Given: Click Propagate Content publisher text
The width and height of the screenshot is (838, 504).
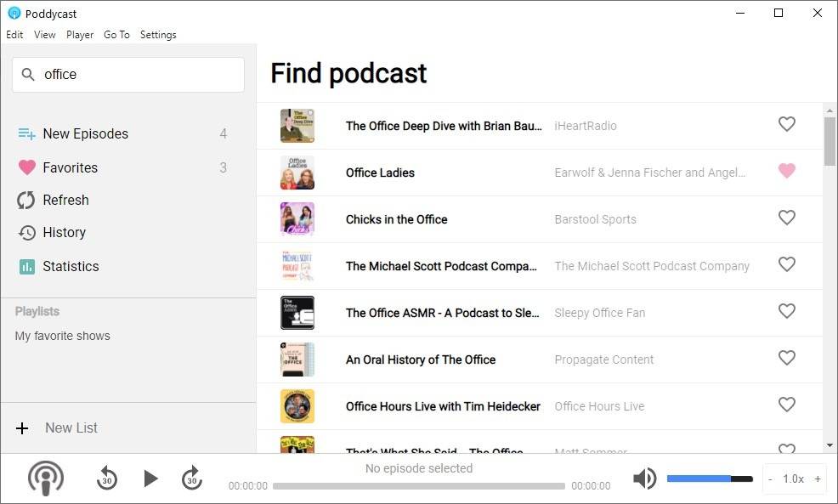Looking at the screenshot, I should (604, 360).
